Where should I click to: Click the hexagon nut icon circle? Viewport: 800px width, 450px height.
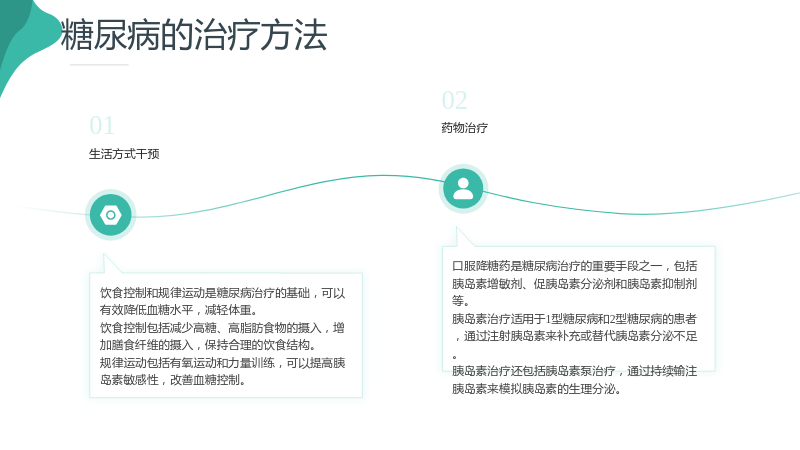pyautogui.click(x=111, y=215)
